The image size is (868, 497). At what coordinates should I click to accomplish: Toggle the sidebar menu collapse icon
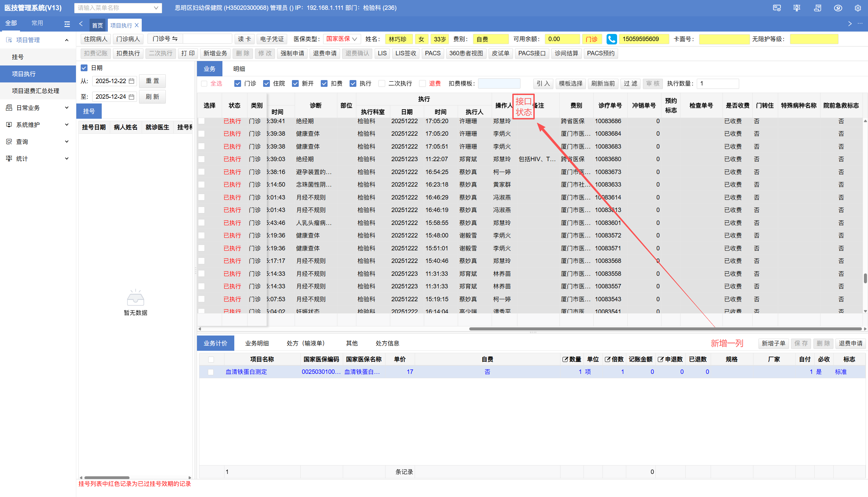click(67, 24)
